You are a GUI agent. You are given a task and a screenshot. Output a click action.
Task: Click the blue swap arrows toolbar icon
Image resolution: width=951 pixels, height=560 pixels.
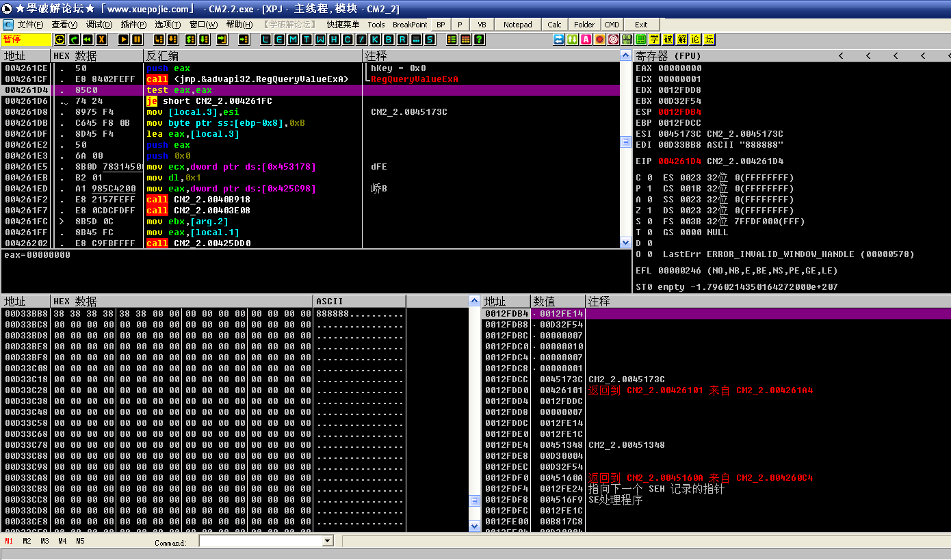pos(558,40)
